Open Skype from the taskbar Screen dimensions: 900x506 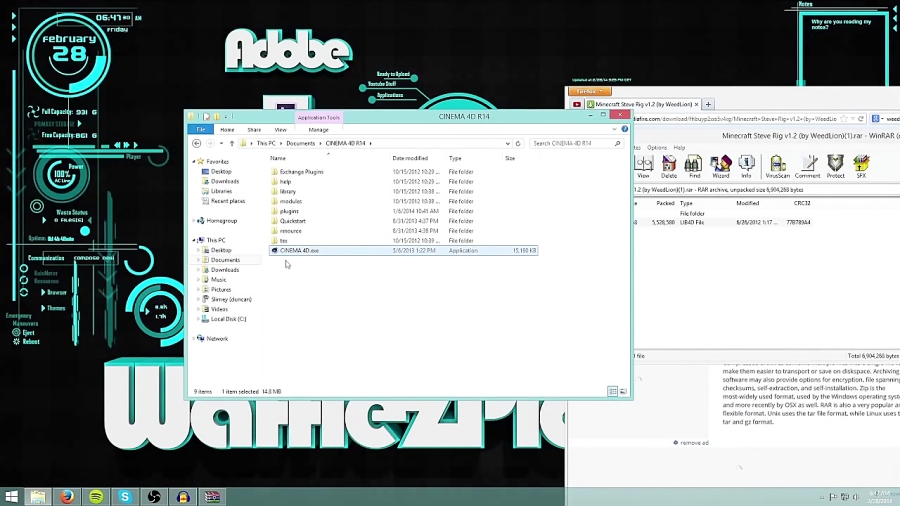click(125, 496)
